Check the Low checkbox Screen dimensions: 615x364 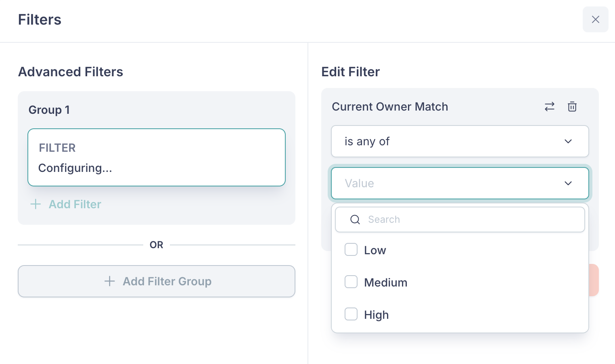(351, 250)
